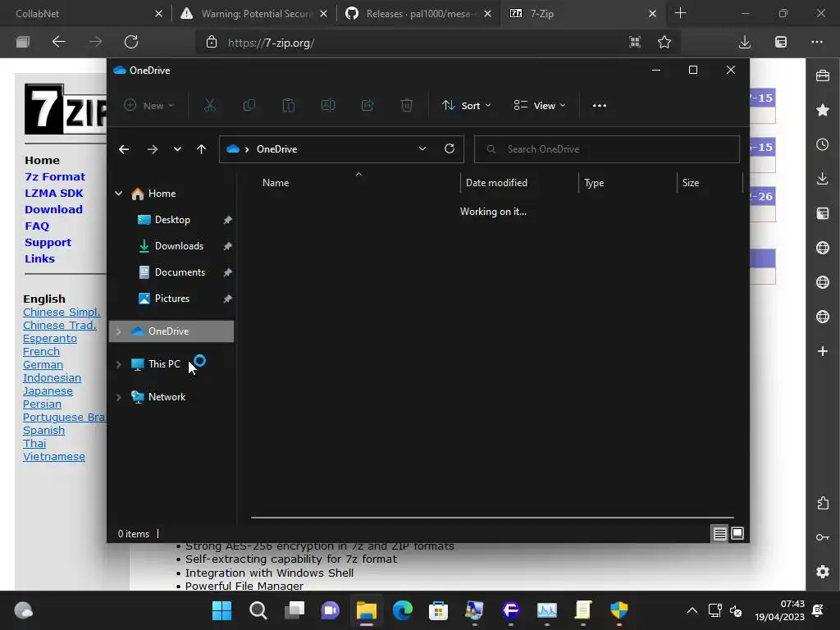The height and width of the screenshot is (630, 840).
Task: Choose the German language link
Action: [43, 365]
